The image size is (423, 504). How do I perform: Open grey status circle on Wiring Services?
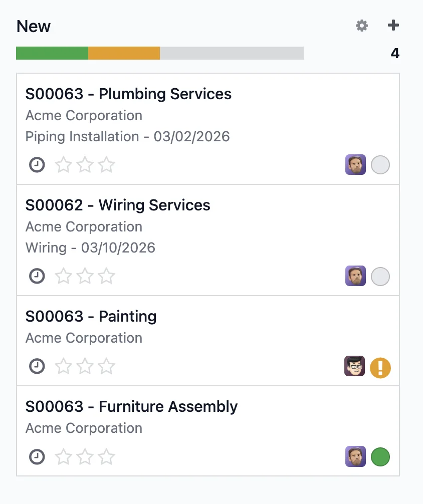380,277
